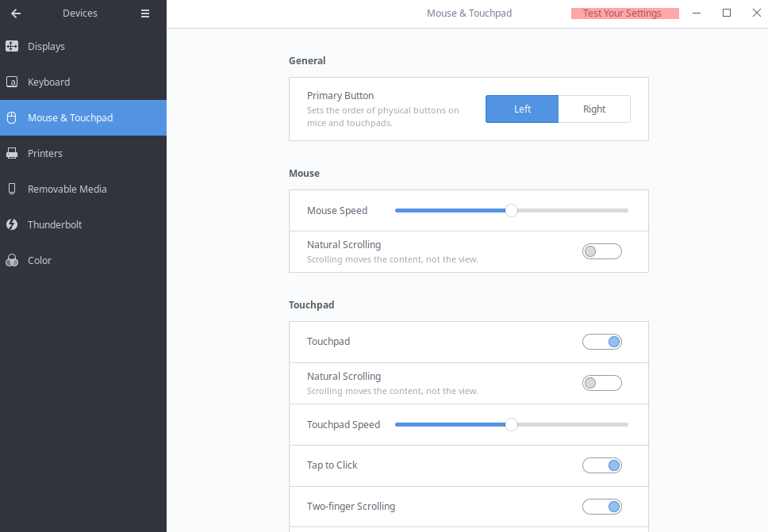Click the Printers icon in the sidebar
This screenshot has width=768, height=532.
[x=12, y=153]
